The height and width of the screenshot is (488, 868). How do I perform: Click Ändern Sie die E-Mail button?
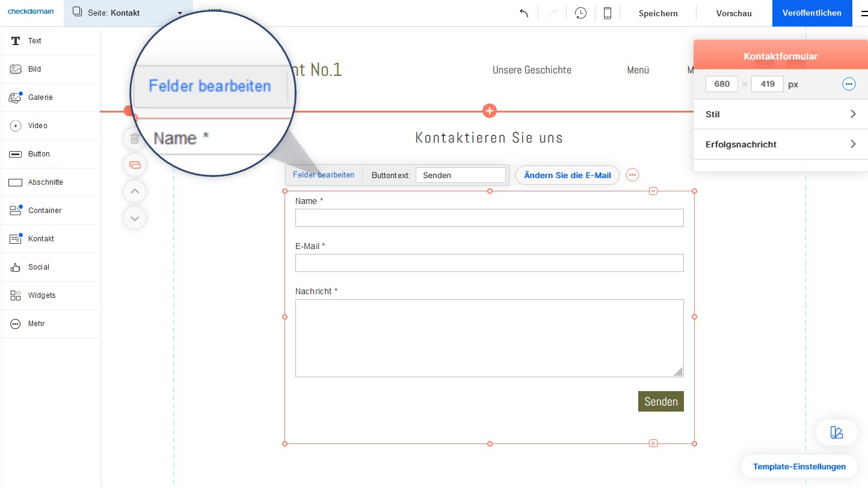567,175
